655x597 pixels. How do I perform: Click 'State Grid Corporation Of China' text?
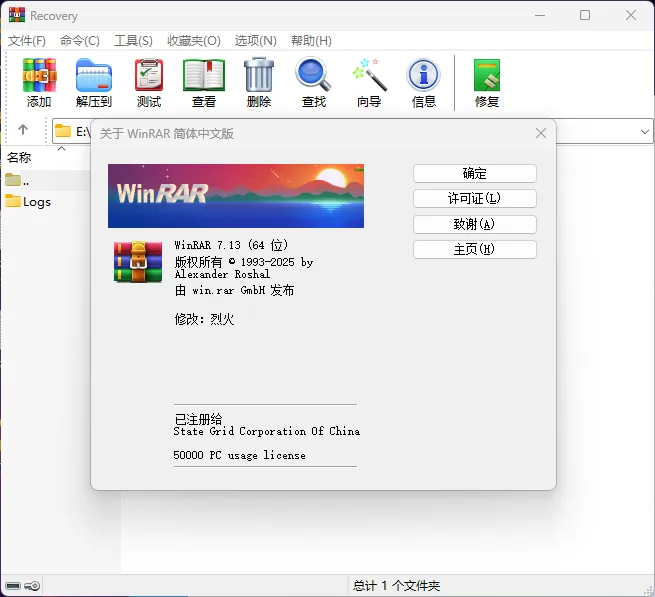pos(267,431)
